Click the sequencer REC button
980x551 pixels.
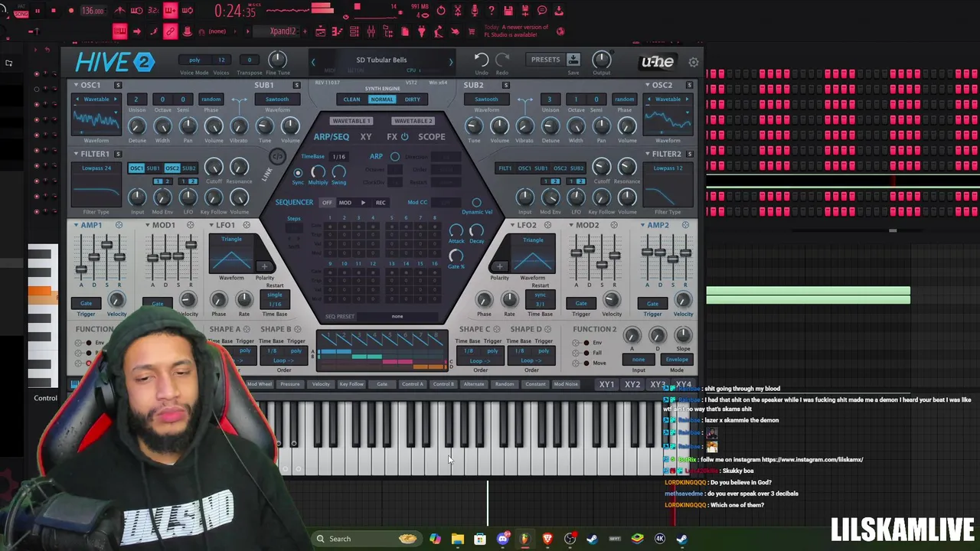click(381, 203)
